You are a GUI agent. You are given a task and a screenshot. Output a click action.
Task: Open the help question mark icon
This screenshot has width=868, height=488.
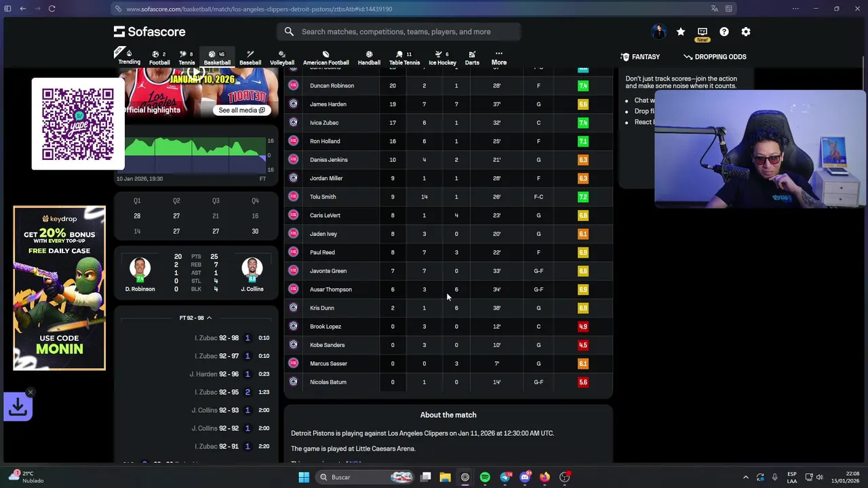(x=724, y=32)
